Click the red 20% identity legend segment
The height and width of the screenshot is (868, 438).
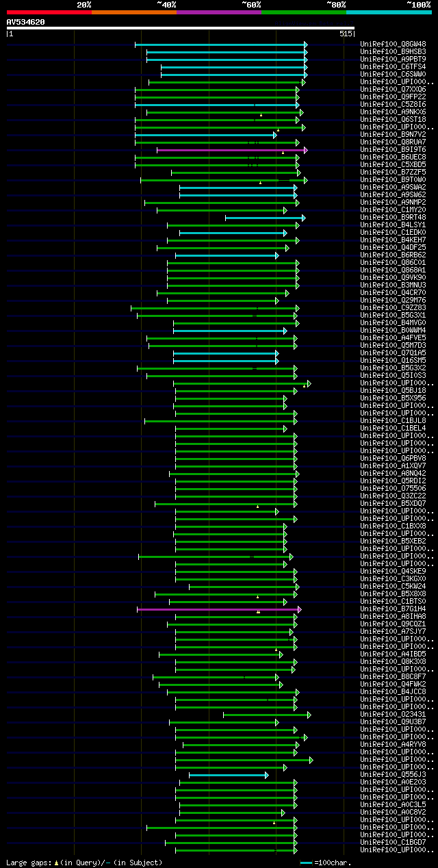pyautogui.click(x=49, y=12)
